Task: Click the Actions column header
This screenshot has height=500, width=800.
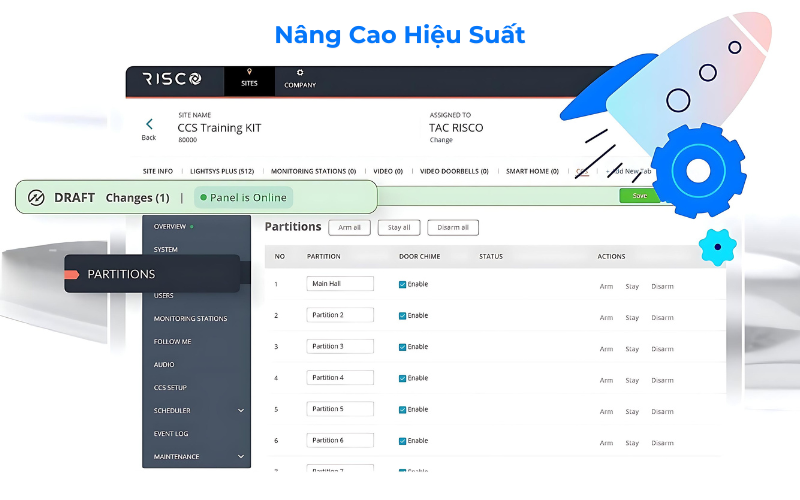Action: (x=611, y=257)
